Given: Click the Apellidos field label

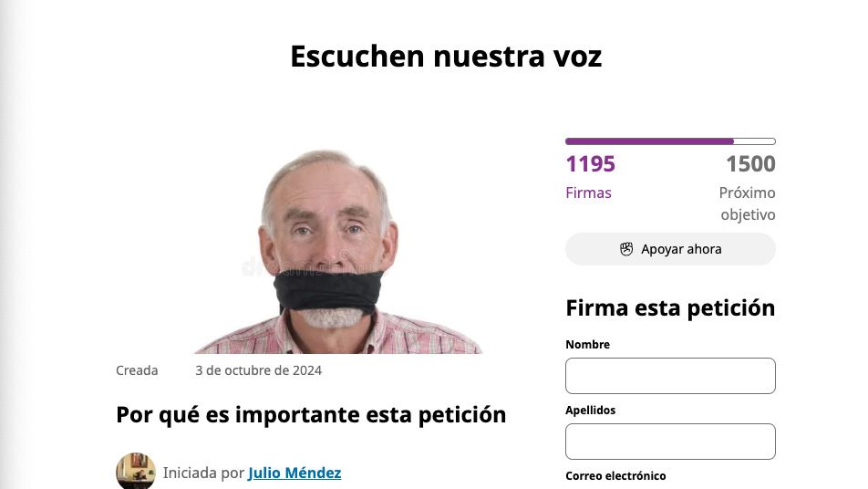Looking at the screenshot, I should click(590, 411).
